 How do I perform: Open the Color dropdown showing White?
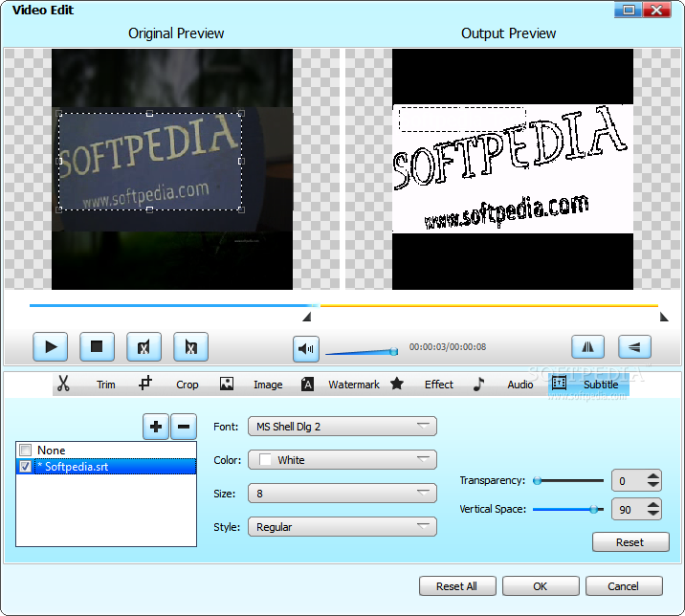pyautogui.click(x=342, y=459)
